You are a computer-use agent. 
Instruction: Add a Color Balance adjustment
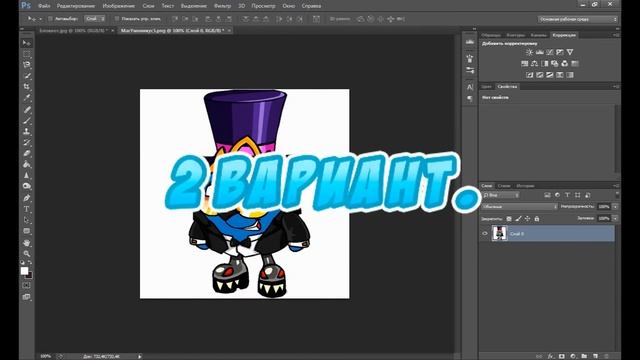pyautogui.click(x=534, y=64)
